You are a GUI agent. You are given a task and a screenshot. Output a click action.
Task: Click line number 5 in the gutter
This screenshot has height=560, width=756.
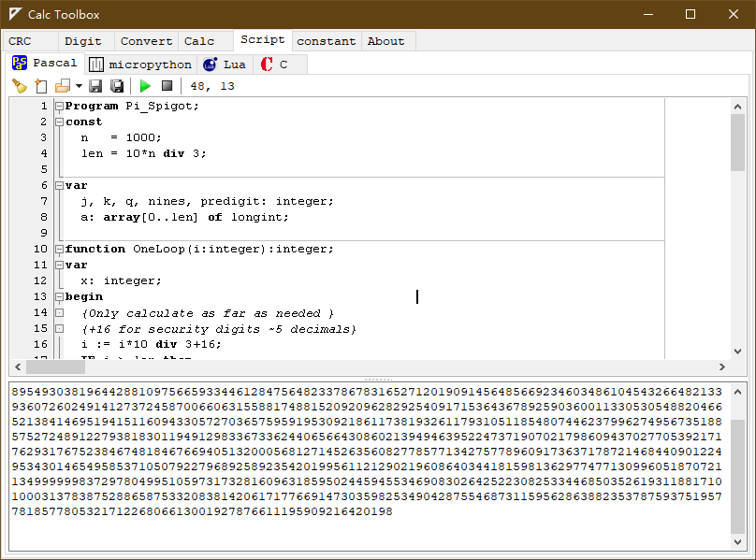[44, 169]
